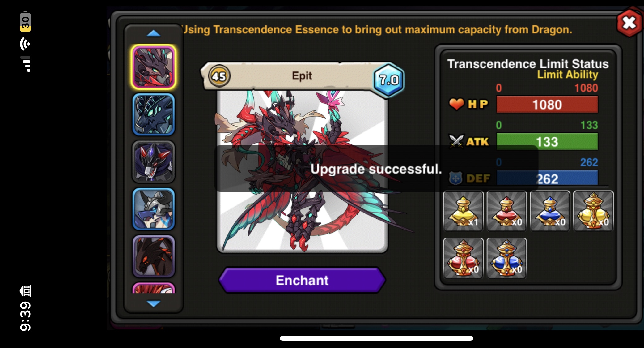Screen dimensions: 644x348
Task: Click the HP red stat bar
Action: (x=547, y=105)
